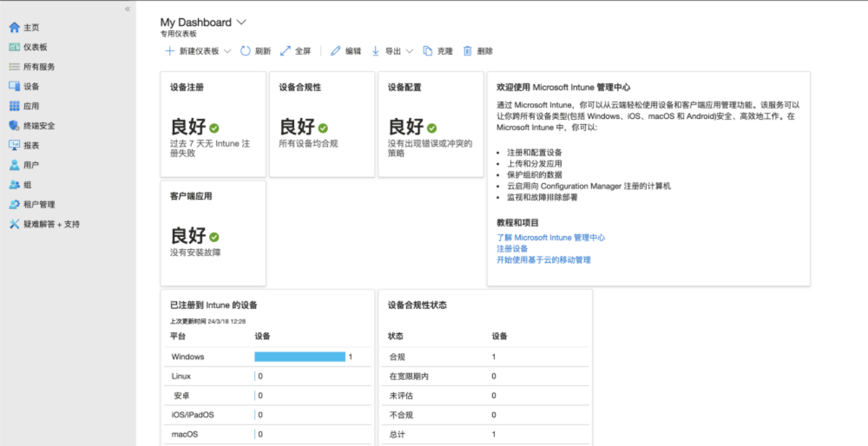This screenshot has width=868, height=446.
Task: Click the 组 groups icon
Action: coord(14,185)
